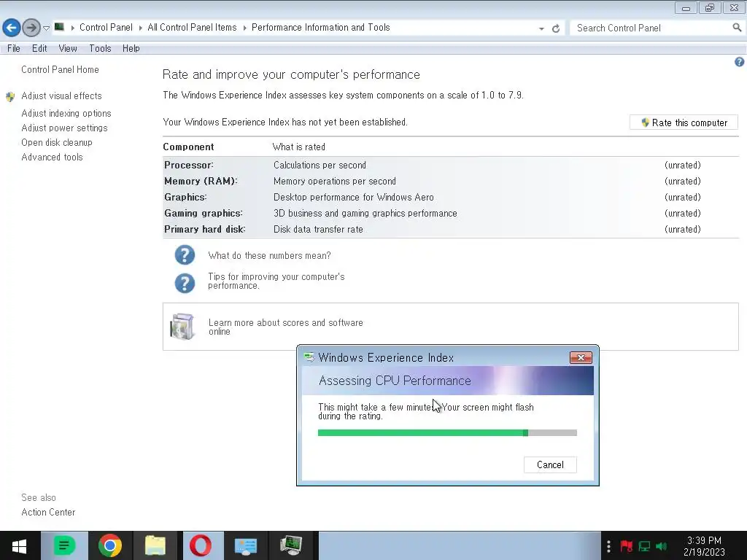Open the Windows Start button
The width and height of the screenshot is (747, 560).
[x=19, y=545]
